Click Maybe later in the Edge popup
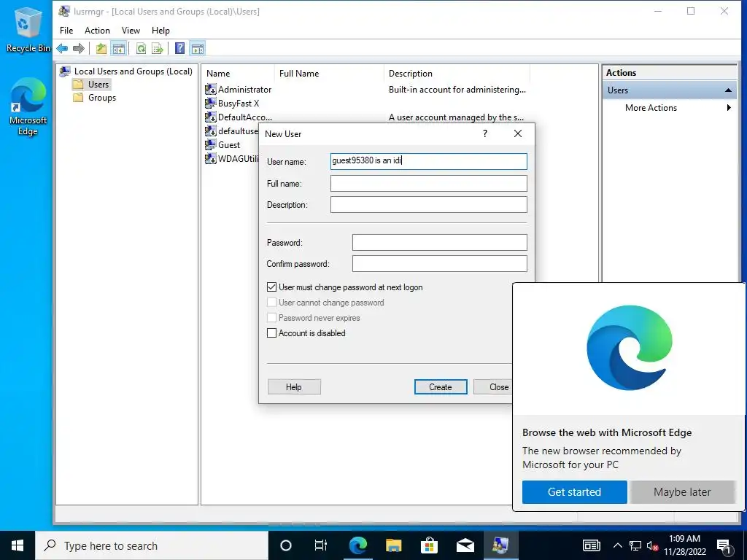 (x=682, y=492)
